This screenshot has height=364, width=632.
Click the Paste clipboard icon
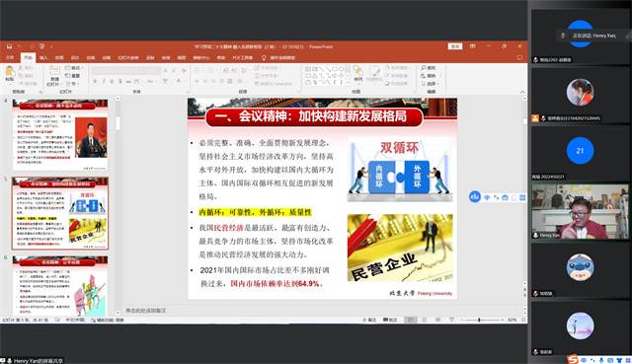click(x=10, y=70)
